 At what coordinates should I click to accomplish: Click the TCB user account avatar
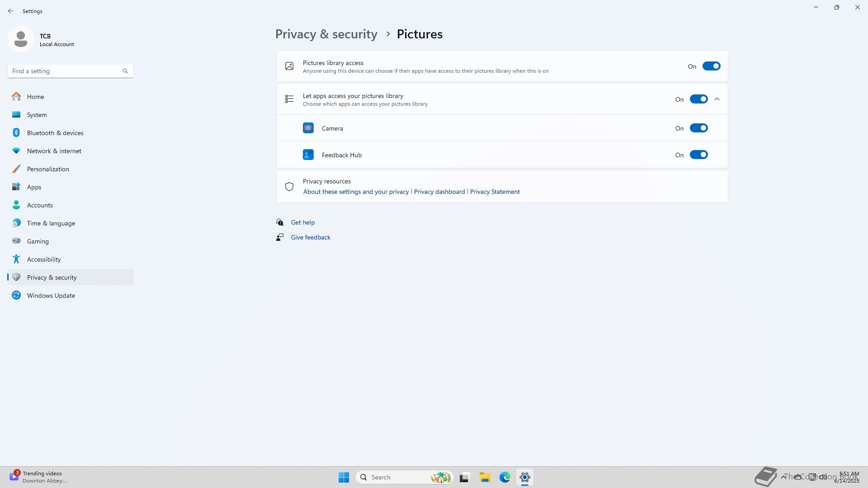click(21, 39)
